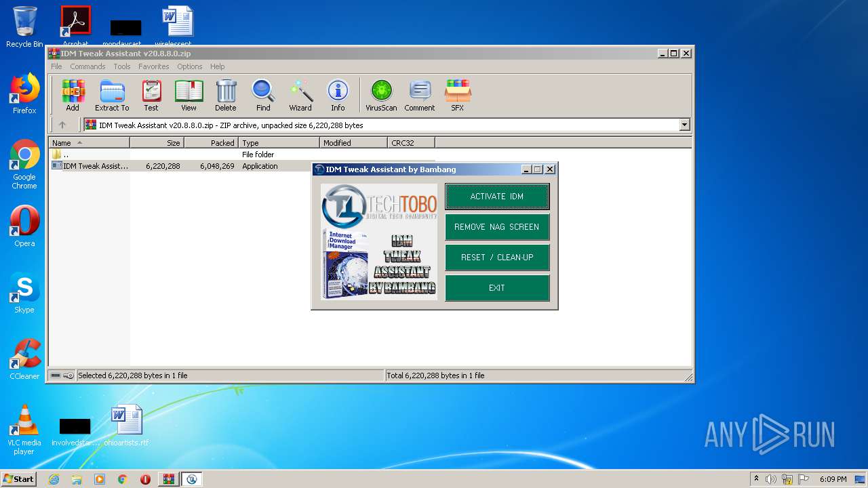The height and width of the screenshot is (488, 868).
Task: Click the Delete trash icon in WinRAR
Action: point(226,95)
